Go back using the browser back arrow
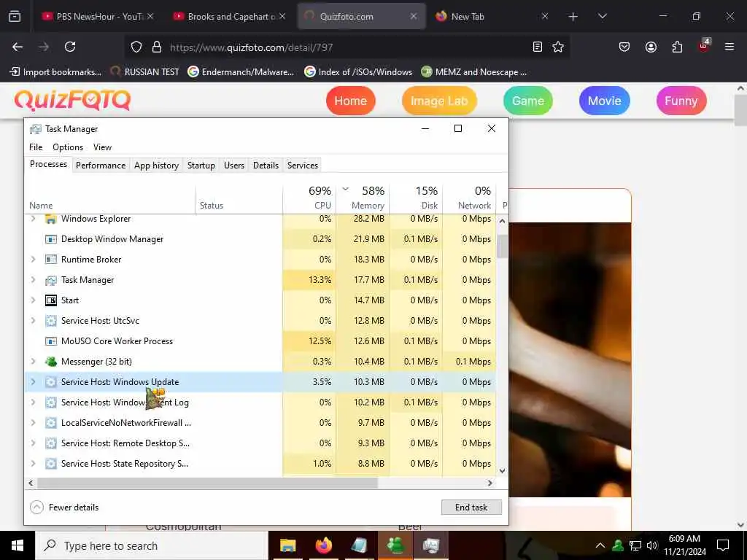Screen dimensions: 747x560 (x=18, y=47)
